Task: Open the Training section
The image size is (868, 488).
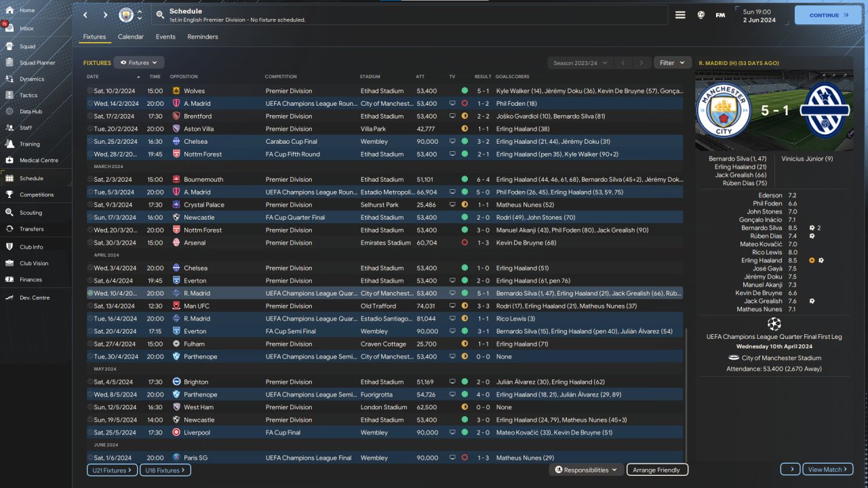Action: coord(29,144)
